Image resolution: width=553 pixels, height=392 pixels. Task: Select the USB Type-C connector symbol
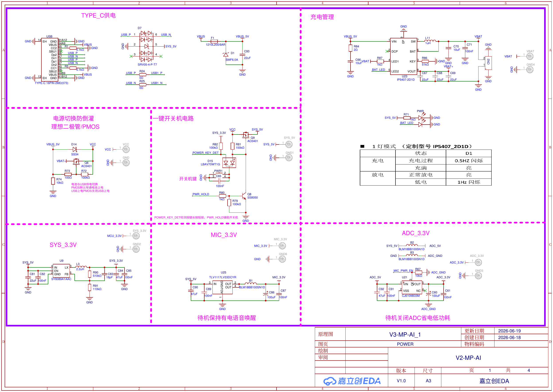(50, 60)
